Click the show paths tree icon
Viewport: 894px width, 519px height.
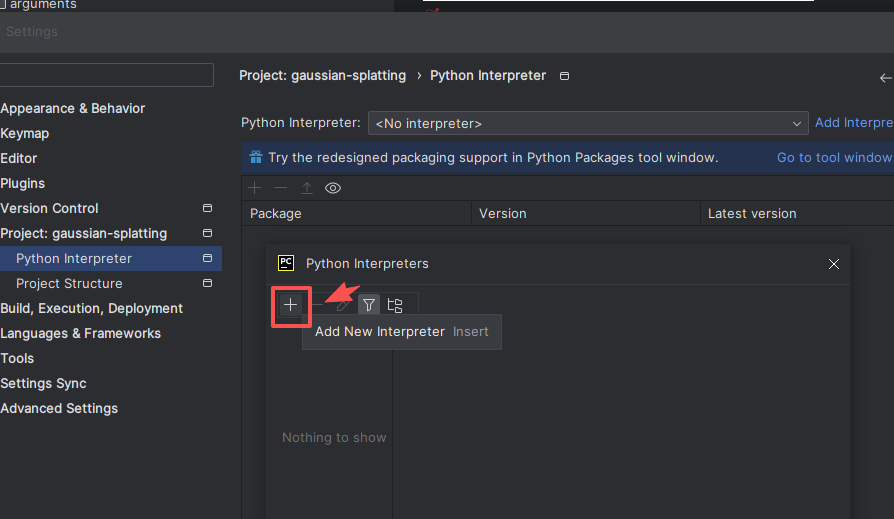point(395,305)
